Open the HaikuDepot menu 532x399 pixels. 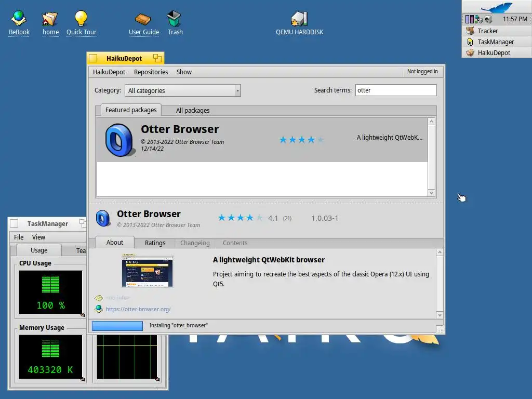(109, 72)
